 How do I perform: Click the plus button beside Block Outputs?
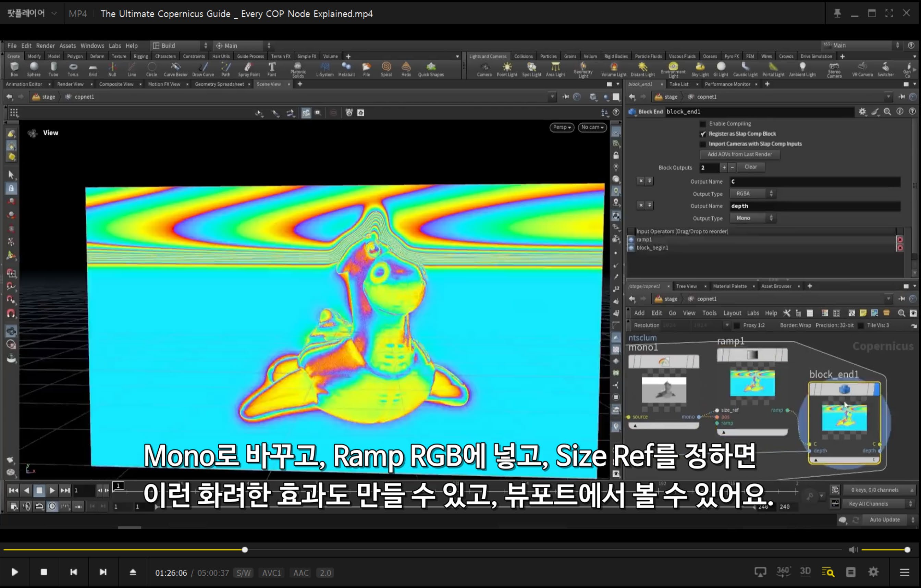(724, 168)
